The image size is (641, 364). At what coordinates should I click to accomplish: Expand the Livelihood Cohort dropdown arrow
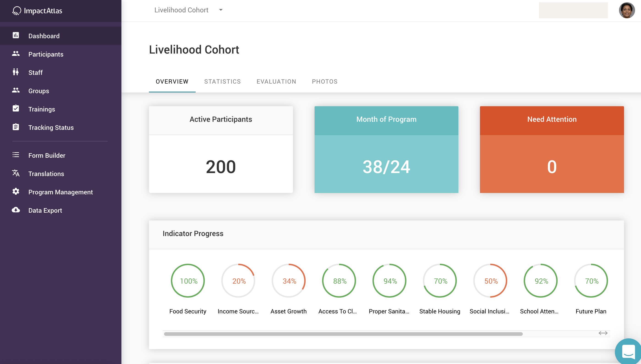click(x=221, y=10)
